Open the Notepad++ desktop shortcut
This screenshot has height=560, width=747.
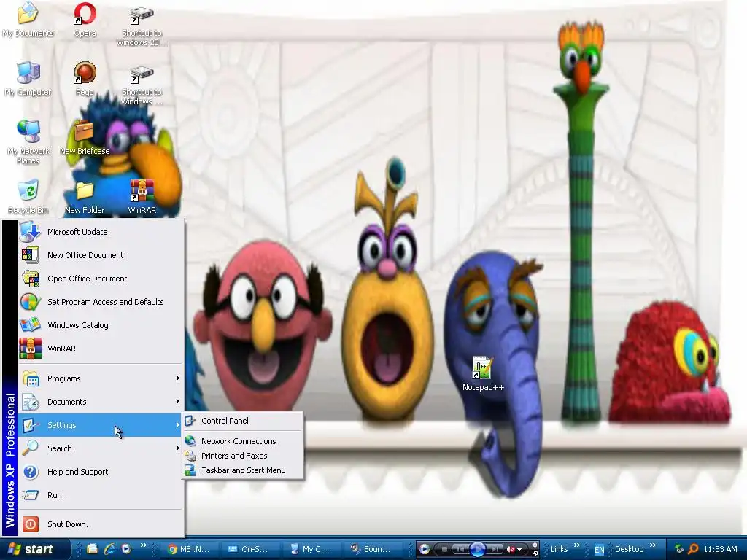point(483,374)
